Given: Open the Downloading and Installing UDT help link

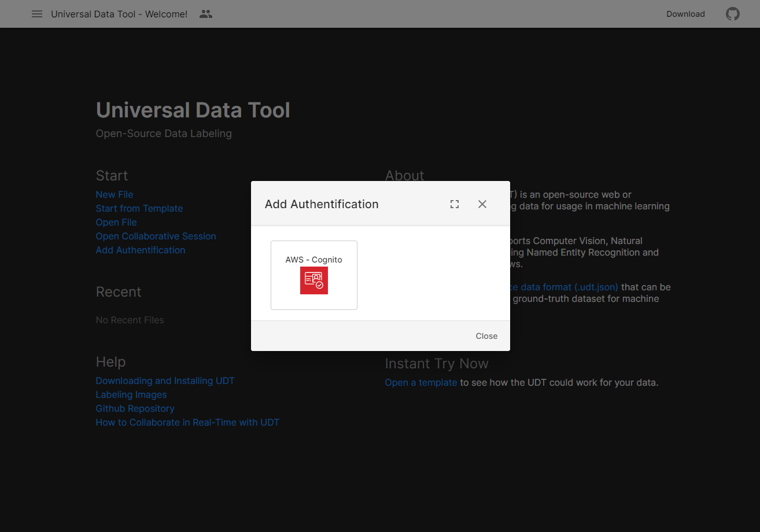Looking at the screenshot, I should click(165, 380).
